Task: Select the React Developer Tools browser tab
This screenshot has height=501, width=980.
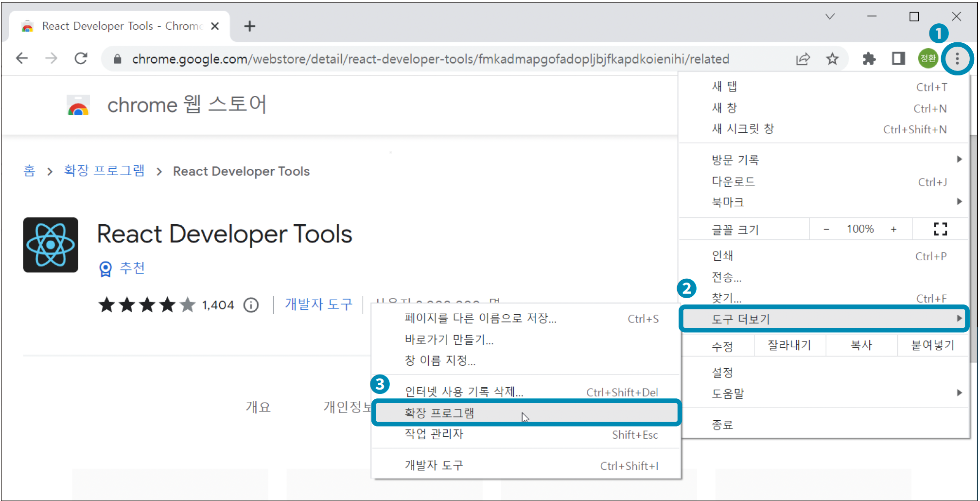Action: tap(119, 26)
